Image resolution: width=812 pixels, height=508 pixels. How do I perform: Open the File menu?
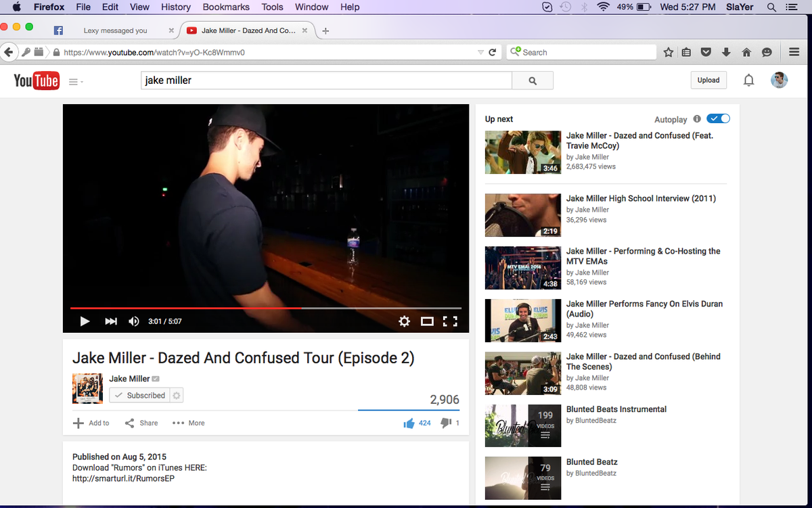[83, 7]
